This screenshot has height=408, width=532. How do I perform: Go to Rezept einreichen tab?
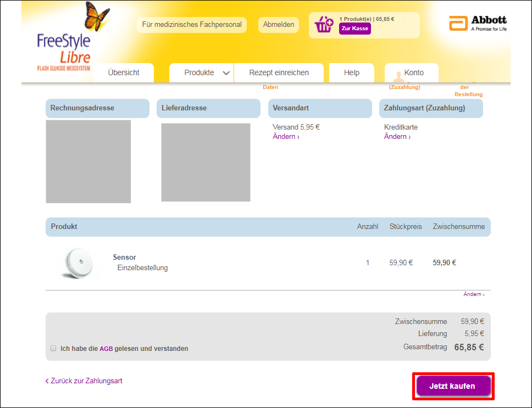coord(279,72)
